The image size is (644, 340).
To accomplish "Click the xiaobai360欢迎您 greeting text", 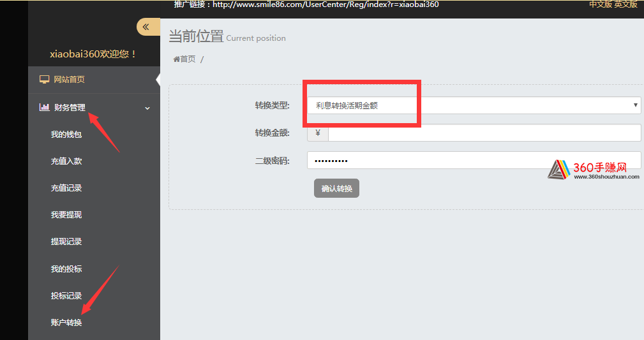I will click(x=93, y=54).
